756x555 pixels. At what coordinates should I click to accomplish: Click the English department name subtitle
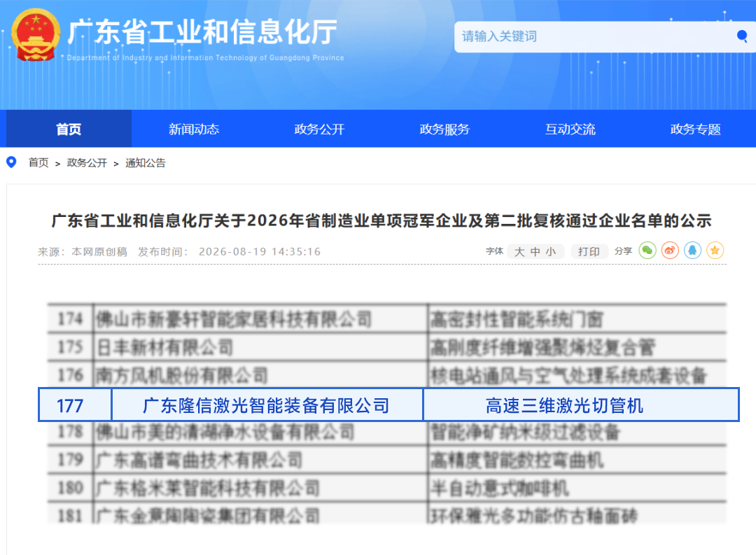point(205,58)
